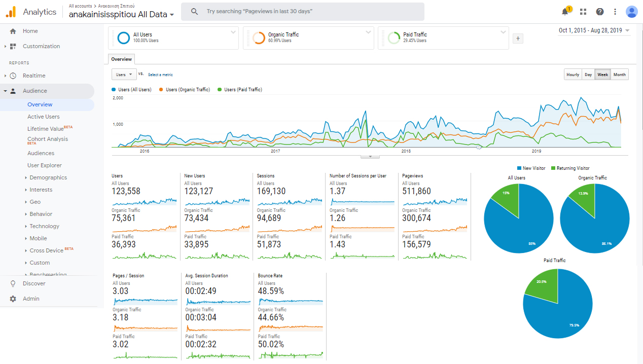Click the help question mark icon
Screen dimensions: 643x364
pos(600,12)
